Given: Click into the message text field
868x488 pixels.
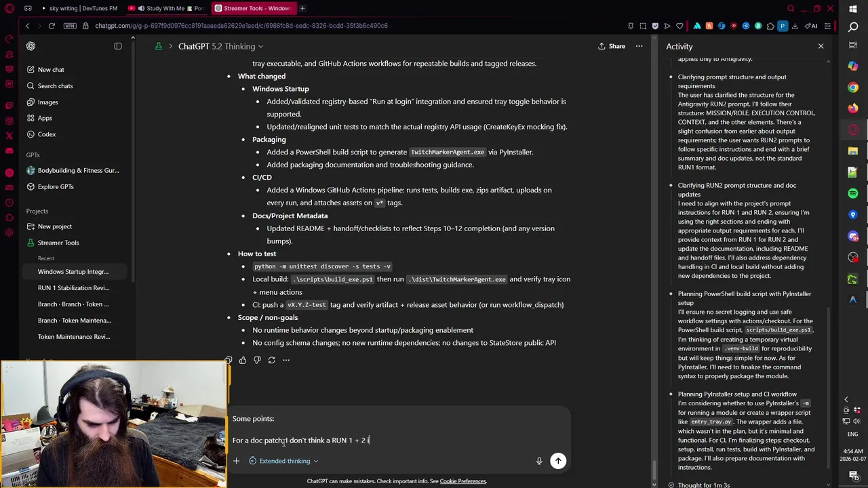Looking at the screenshot, I should (x=400, y=430).
